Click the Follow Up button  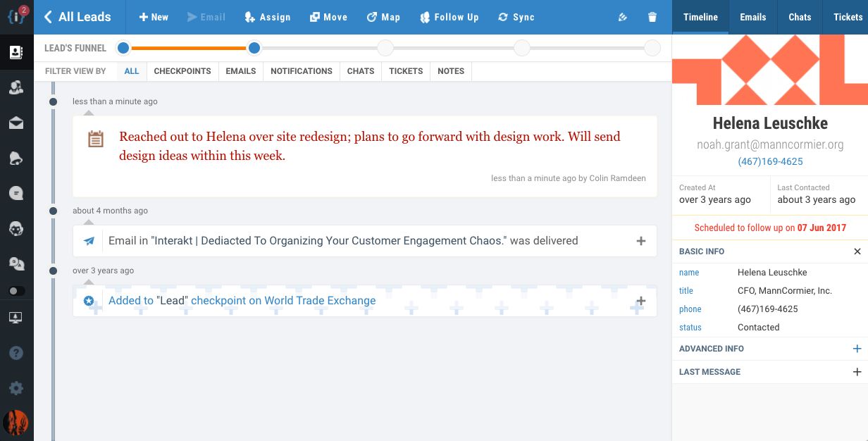pos(449,18)
